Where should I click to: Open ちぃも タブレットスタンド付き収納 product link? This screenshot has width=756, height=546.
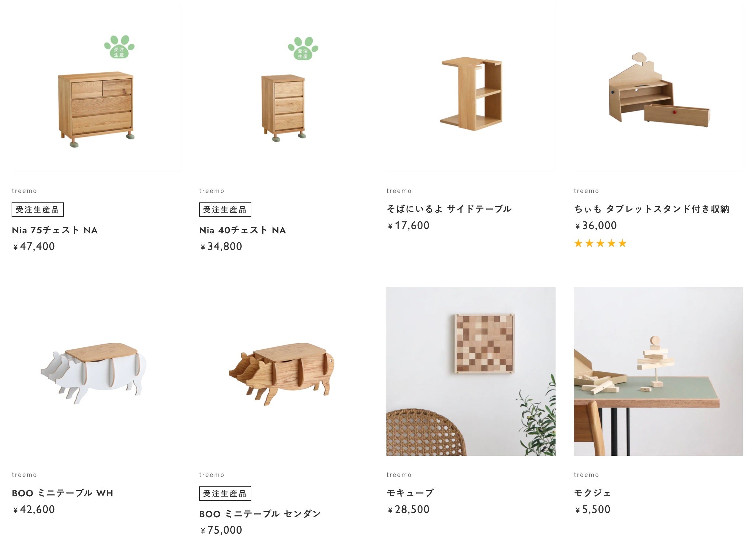pyautogui.click(x=651, y=209)
